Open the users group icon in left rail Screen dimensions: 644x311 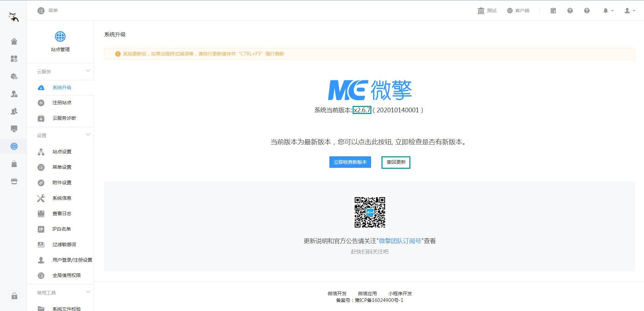[14, 111]
